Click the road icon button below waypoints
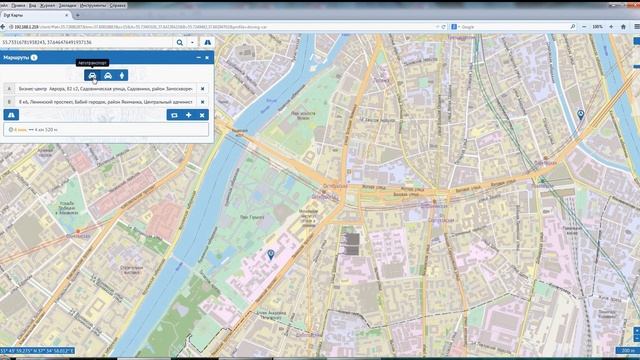 11,115
